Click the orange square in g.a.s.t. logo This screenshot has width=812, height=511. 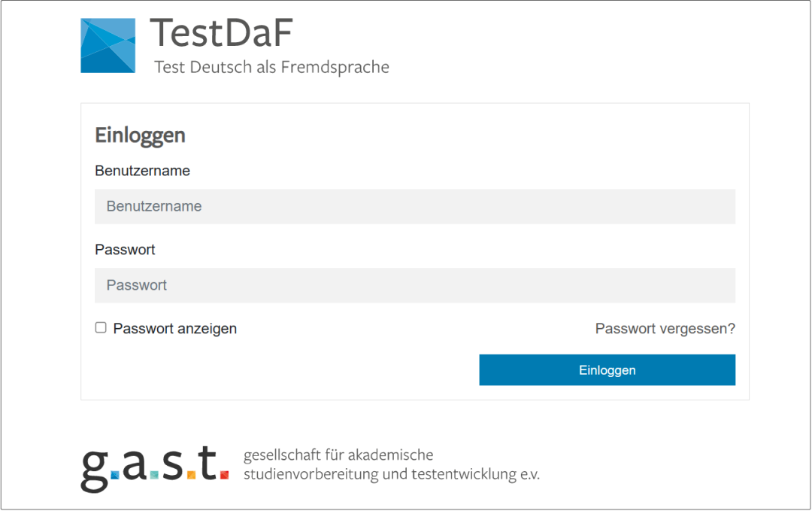click(191, 475)
